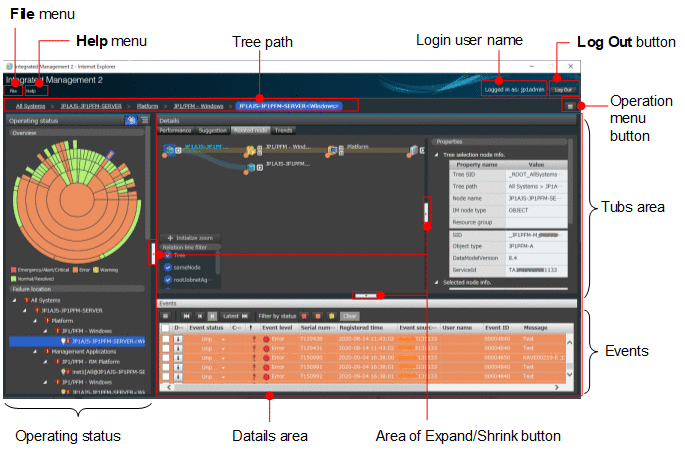Screen dimensions: 685x452
Task: Check the event row with serial 7120430
Action: [166, 339]
